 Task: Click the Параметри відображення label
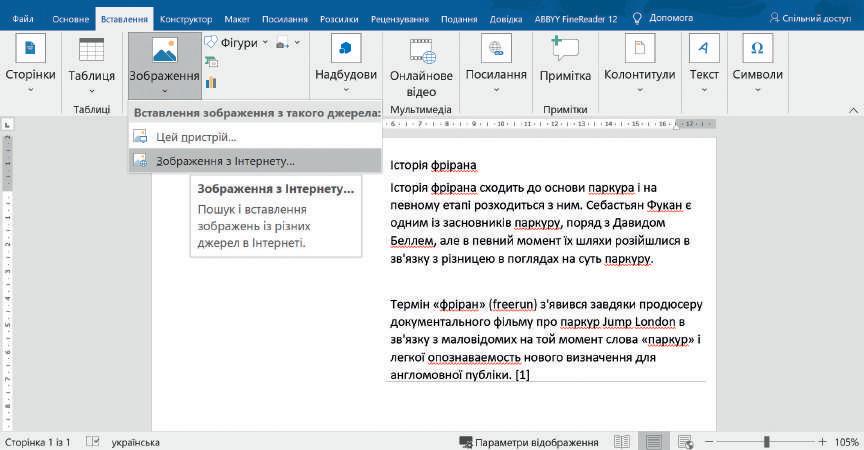pyautogui.click(x=537, y=442)
